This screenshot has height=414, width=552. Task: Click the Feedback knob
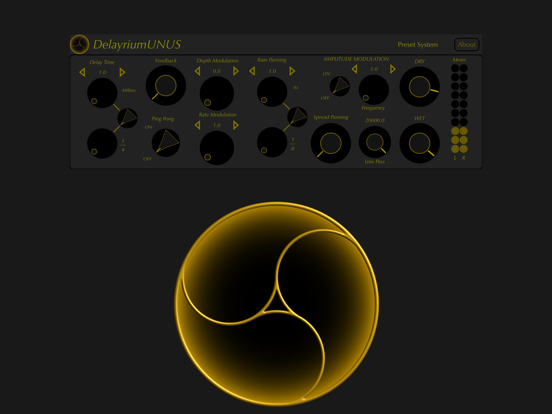(166, 86)
